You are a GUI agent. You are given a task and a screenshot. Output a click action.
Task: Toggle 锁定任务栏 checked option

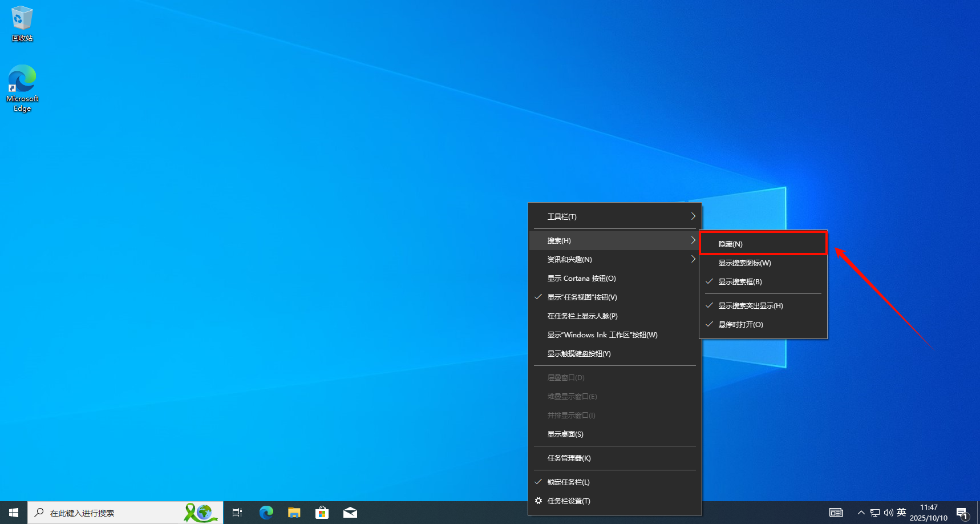point(568,482)
